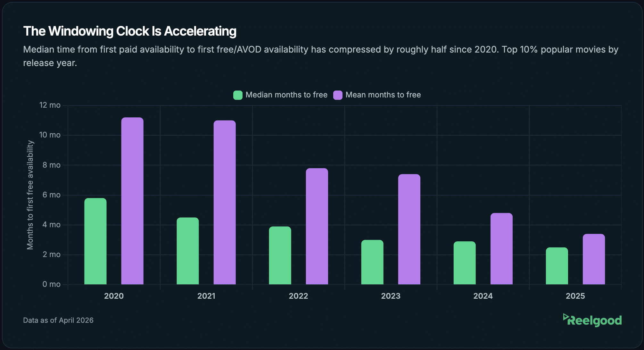Viewport: 644px width, 350px height.
Task: Select the 2020 median green bar
Action: [95, 241]
